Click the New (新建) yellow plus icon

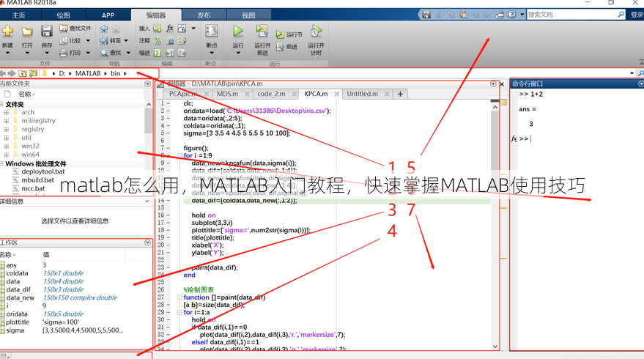pyautogui.click(x=7, y=32)
